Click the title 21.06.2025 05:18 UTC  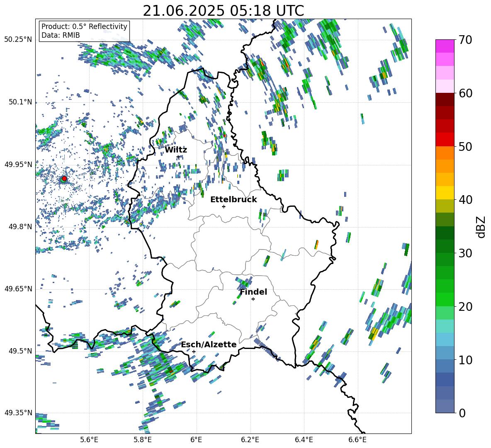tap(224, 11)
